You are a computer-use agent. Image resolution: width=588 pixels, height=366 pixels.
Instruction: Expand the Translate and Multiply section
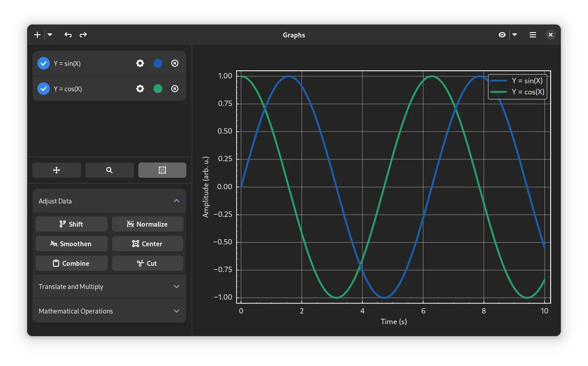coord(109,287)
